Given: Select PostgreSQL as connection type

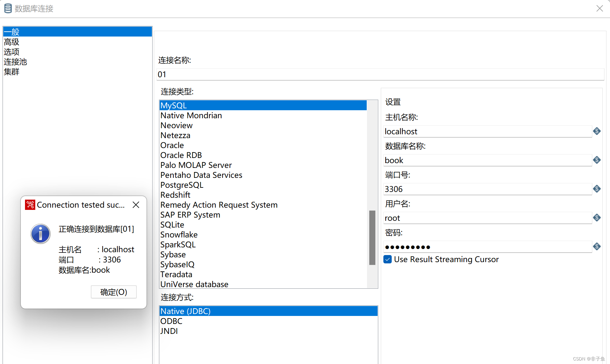Looking at the screenshot, I should (x=182, y=185).
